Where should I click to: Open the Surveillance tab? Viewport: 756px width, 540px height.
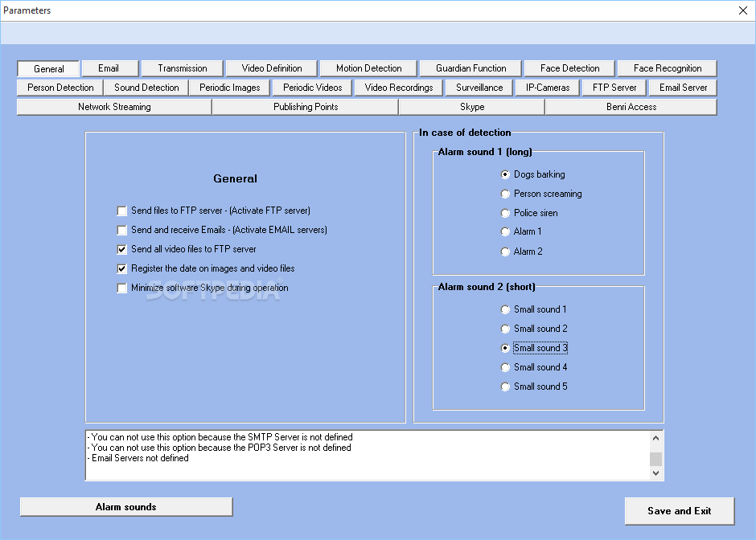point(479,88)
